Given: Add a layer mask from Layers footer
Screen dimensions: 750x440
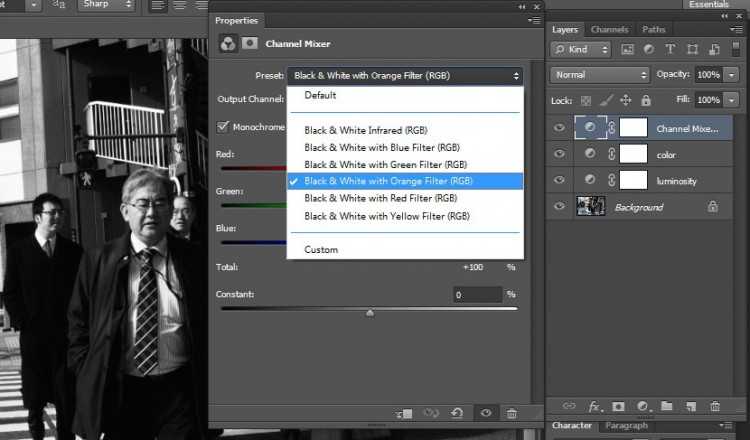Looking at the screenshot, I should click(x=618, y=406).
